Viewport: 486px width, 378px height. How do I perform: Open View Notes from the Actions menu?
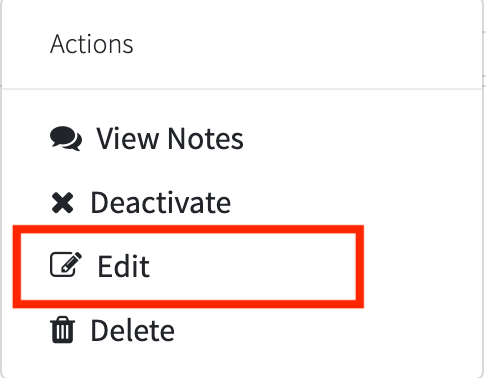[x=170, y=138]
